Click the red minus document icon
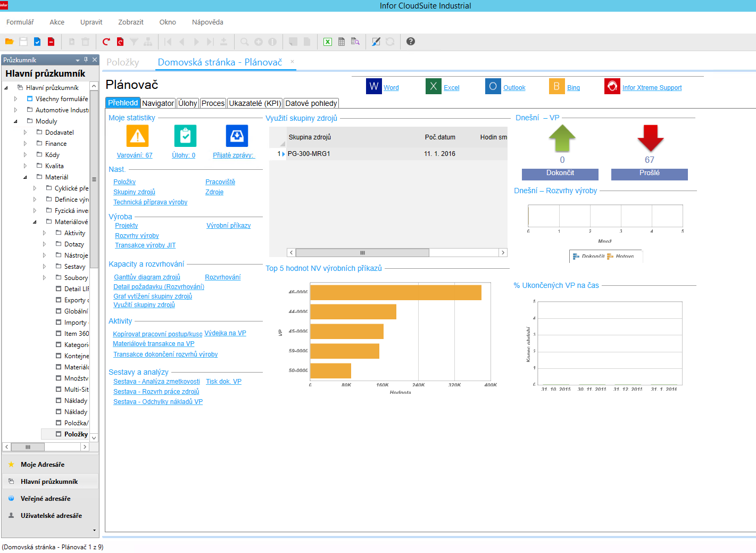Viewport: 756px width, 553px height. [x=51, y=42]
